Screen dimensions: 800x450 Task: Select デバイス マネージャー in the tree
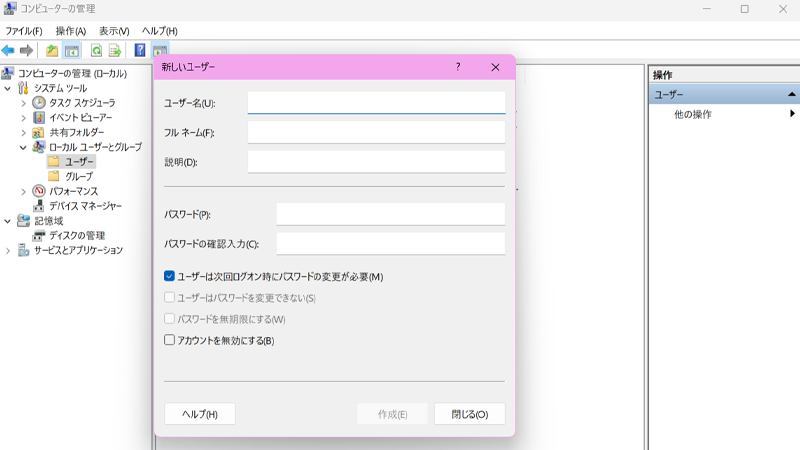(85, 206)
